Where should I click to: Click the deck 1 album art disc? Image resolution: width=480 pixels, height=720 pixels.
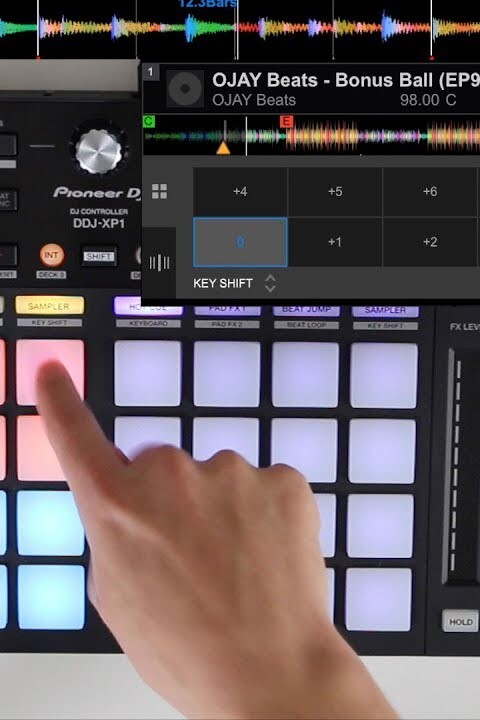tap(185, 89)
